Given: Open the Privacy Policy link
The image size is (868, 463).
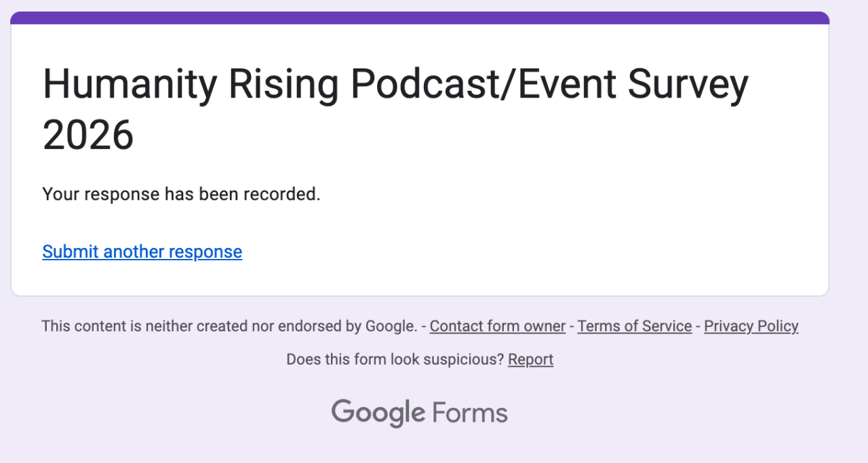Looking at the screenshot, I should click(x=751, y=326).
